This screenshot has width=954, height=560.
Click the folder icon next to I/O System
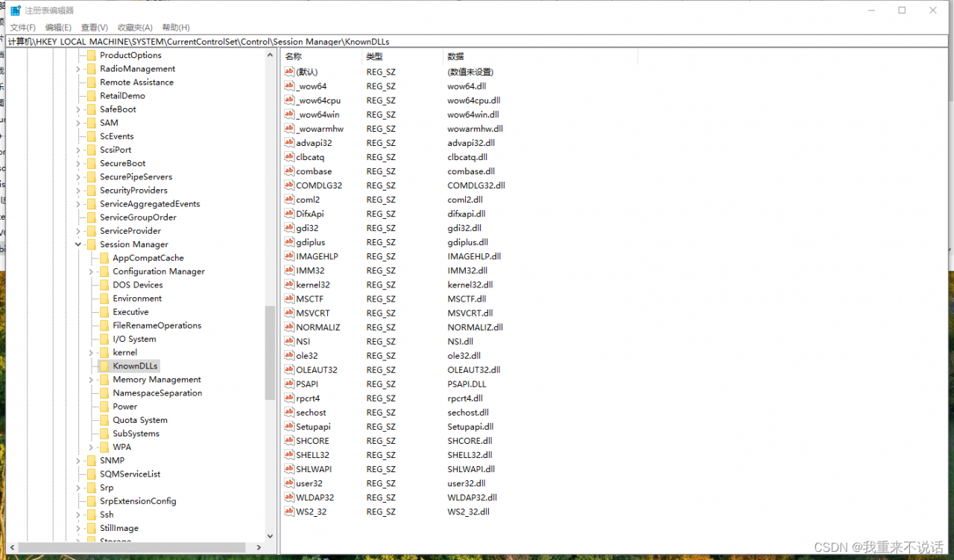coord(104,339)
